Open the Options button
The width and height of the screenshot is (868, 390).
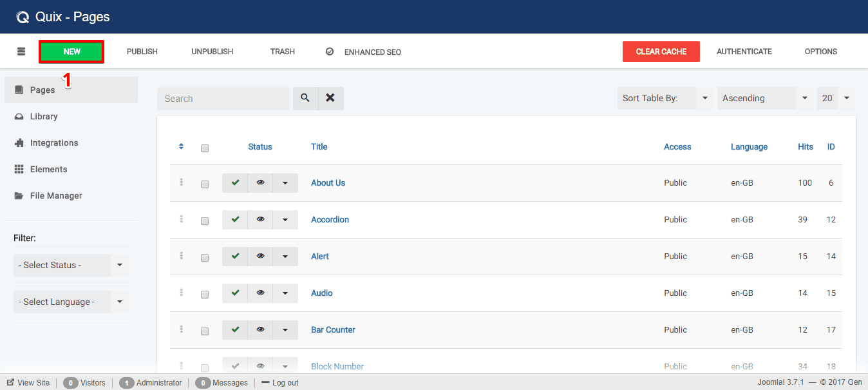click(821, 52)
